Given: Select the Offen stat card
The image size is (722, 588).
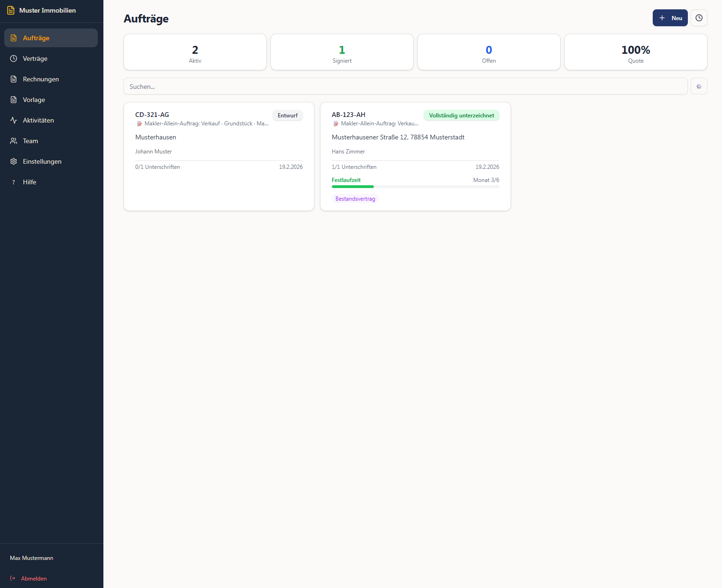Looking at the screenshot, I should click(489, 52).
